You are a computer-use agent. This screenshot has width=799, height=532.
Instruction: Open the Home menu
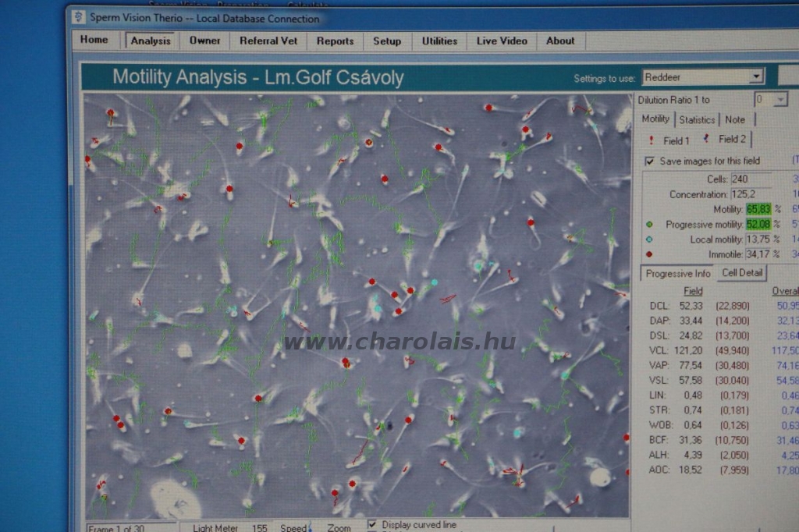click(x=94, y=41)
